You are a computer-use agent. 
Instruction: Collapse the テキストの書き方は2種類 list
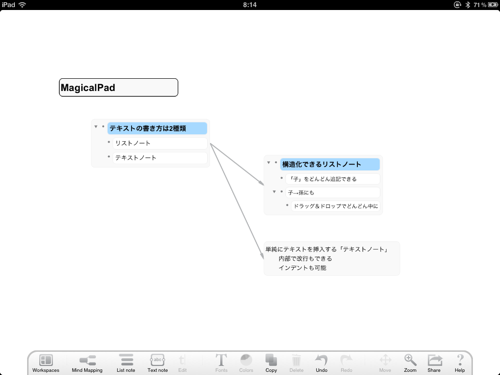click(x=96, y=127)
